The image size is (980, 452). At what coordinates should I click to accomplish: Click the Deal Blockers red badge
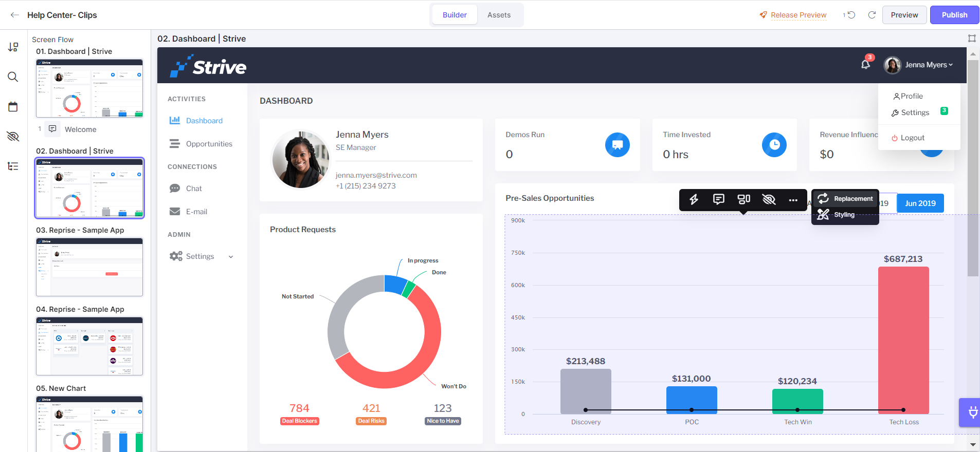point(300,421)
